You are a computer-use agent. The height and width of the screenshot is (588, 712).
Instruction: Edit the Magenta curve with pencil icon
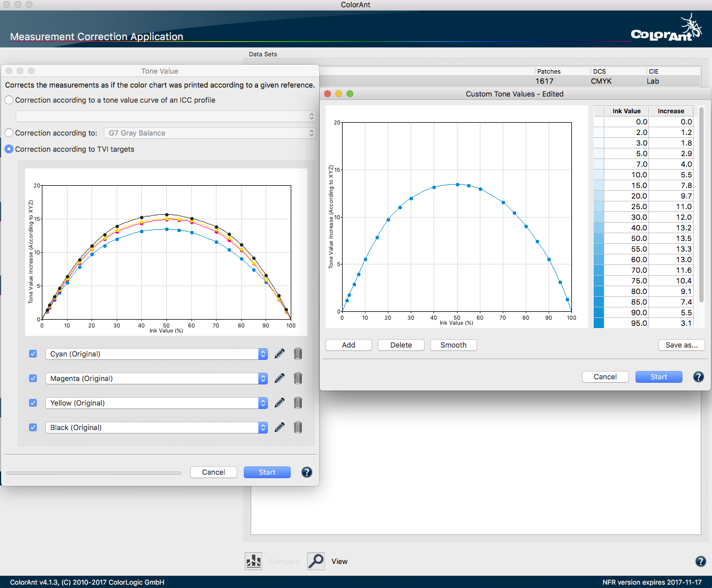coord(280,378)
